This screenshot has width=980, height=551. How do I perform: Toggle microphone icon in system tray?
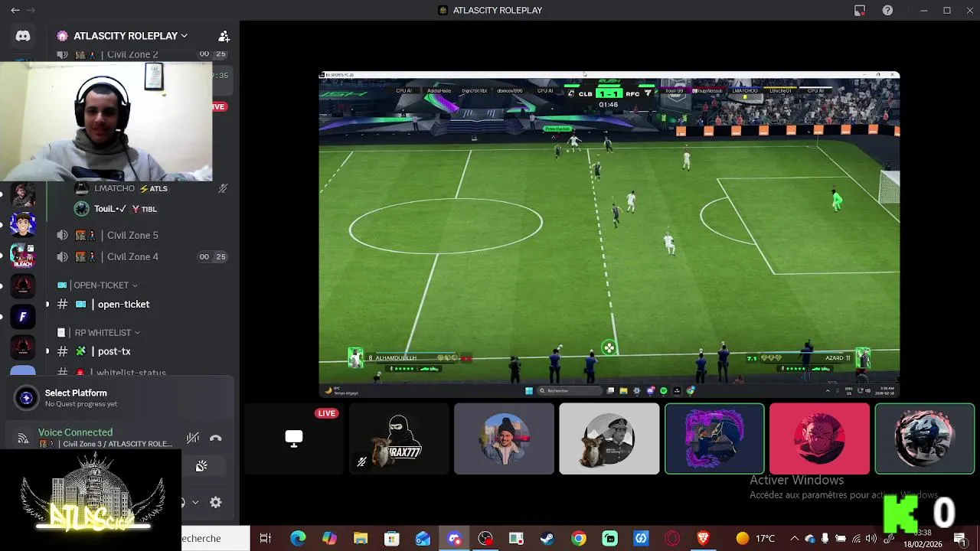click(825, 538)
